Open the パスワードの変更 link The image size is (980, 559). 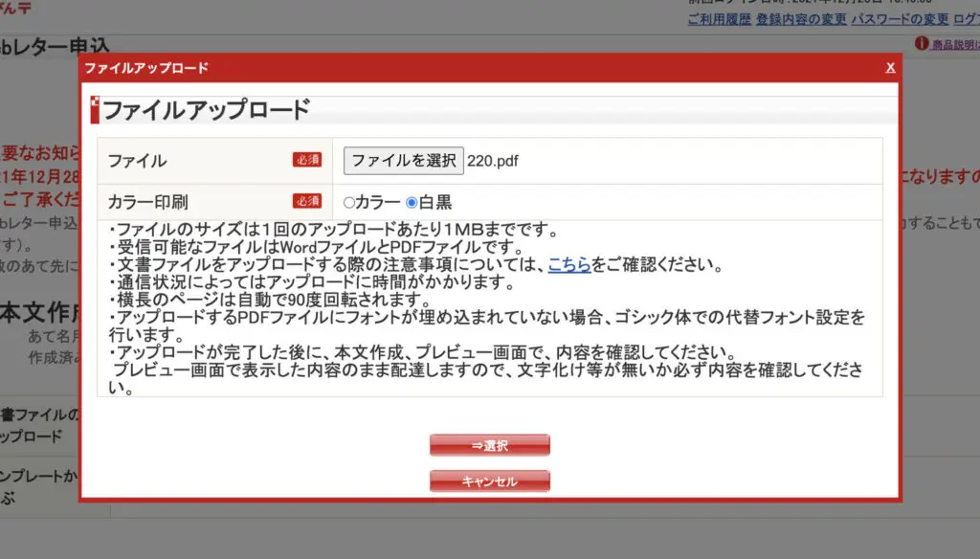point(900,19)
